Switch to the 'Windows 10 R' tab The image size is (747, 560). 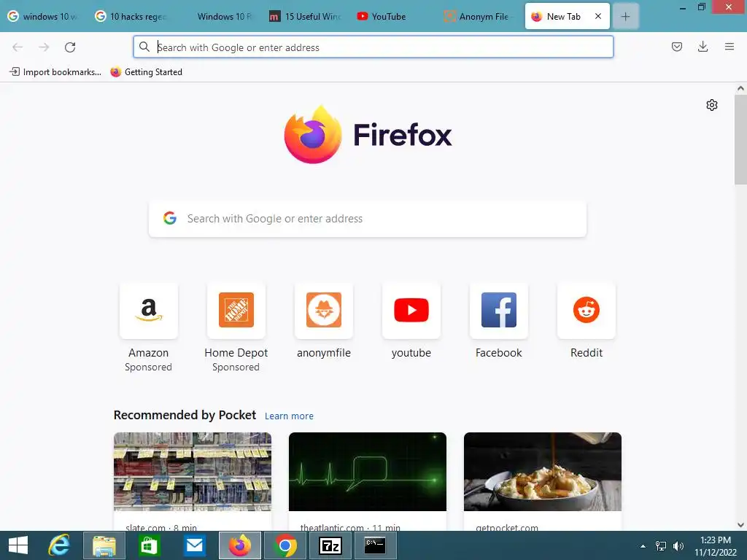click(219, 17)
